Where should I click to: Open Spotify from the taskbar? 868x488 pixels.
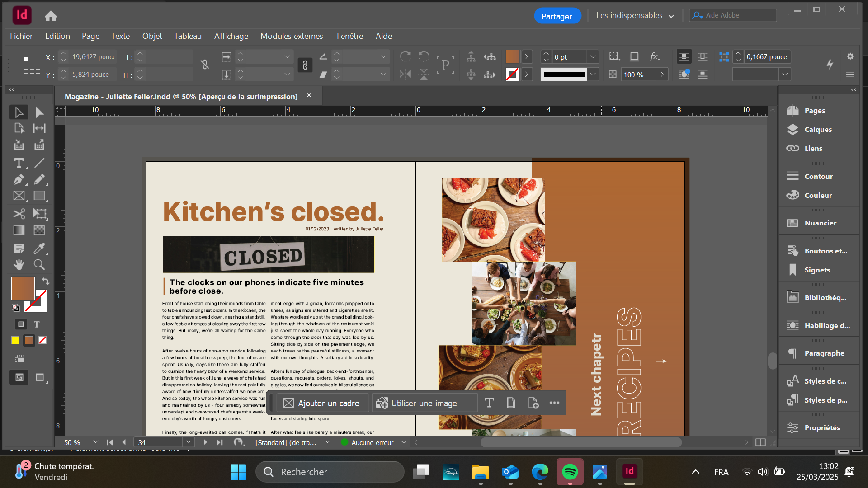pyautogui.click(x=570, y=472)
